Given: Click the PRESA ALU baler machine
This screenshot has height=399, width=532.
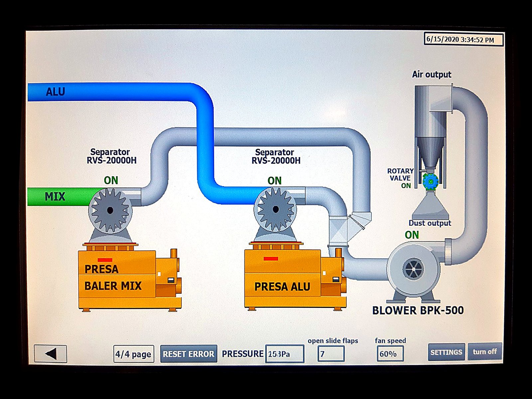Looking at the screenshot, I should [295, 279].
